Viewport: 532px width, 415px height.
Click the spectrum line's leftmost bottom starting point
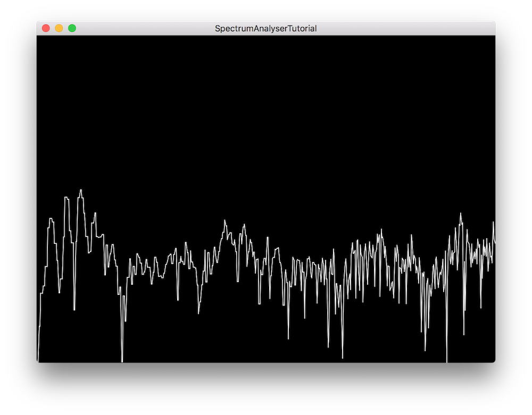tap(38, 361)
